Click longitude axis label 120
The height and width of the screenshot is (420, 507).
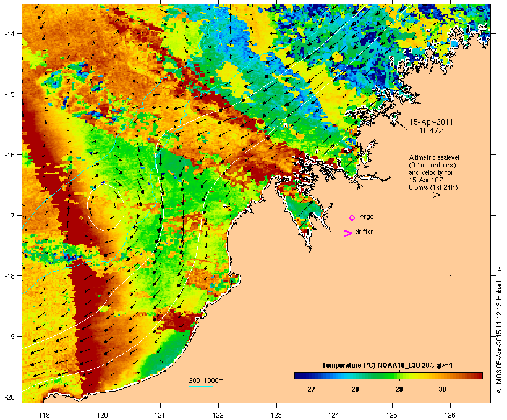pos(103,415)
